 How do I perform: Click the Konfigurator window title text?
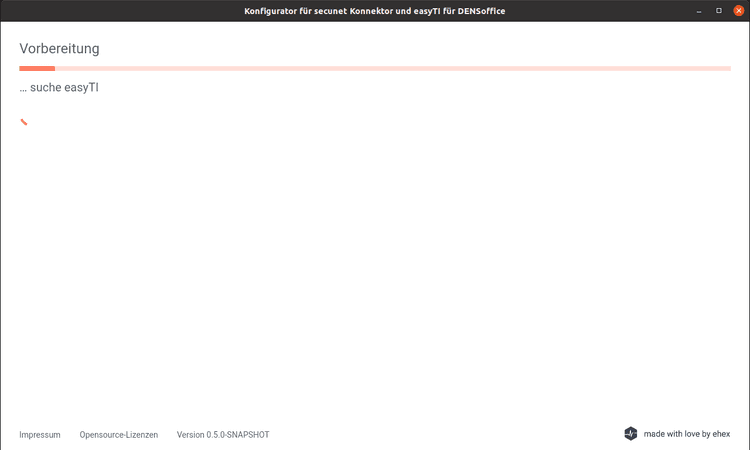click(374, 10)
